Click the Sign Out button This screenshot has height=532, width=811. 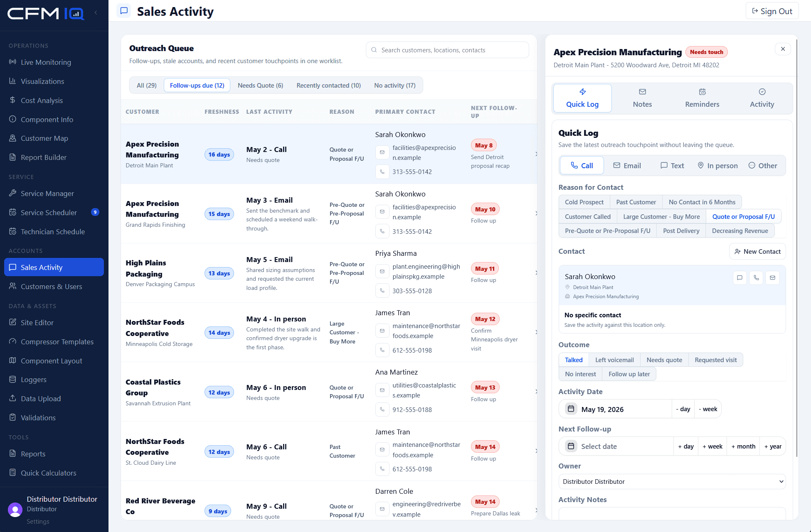[x=772, y=11]
